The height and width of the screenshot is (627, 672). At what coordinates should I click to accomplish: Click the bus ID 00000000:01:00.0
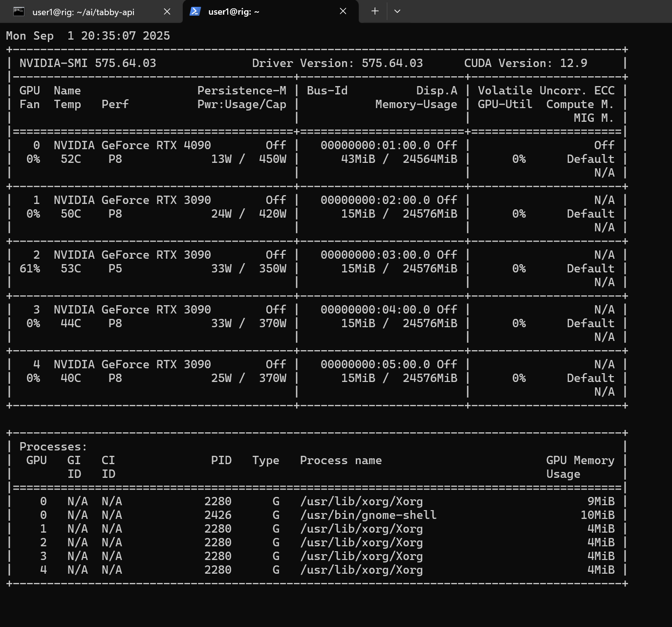(x=375, y=145)
